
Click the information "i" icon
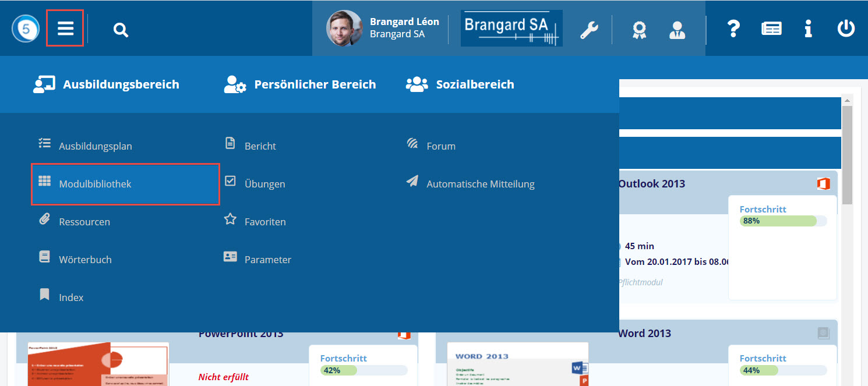808,29
